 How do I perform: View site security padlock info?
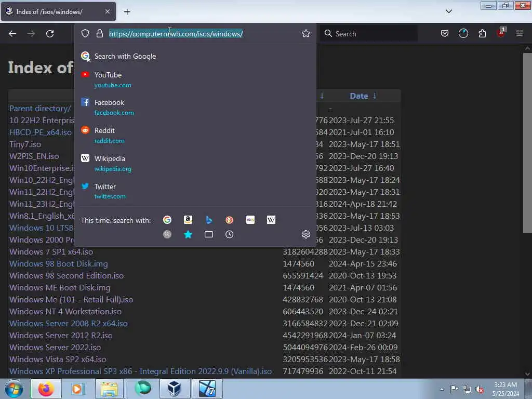coord(99,33)
